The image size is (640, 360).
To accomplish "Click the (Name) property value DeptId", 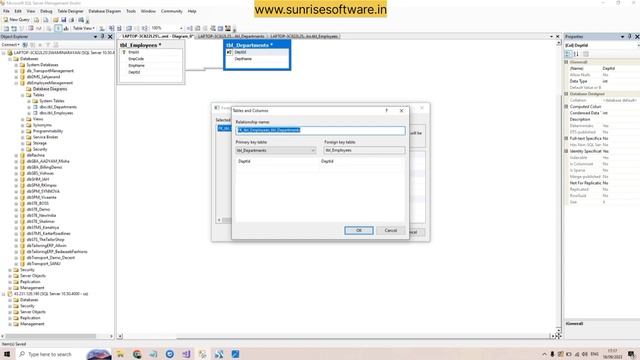I will click(608, 69).
